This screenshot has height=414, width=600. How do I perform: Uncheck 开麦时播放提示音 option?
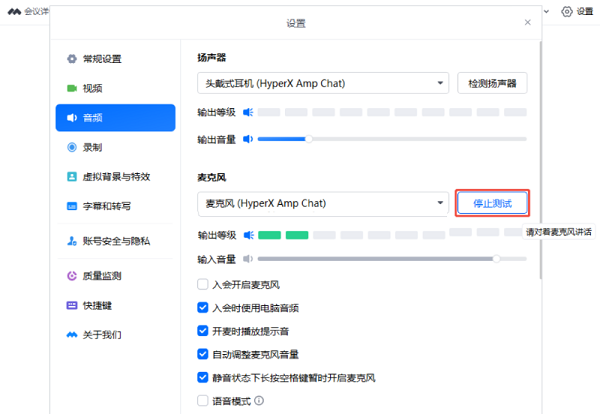203,330
